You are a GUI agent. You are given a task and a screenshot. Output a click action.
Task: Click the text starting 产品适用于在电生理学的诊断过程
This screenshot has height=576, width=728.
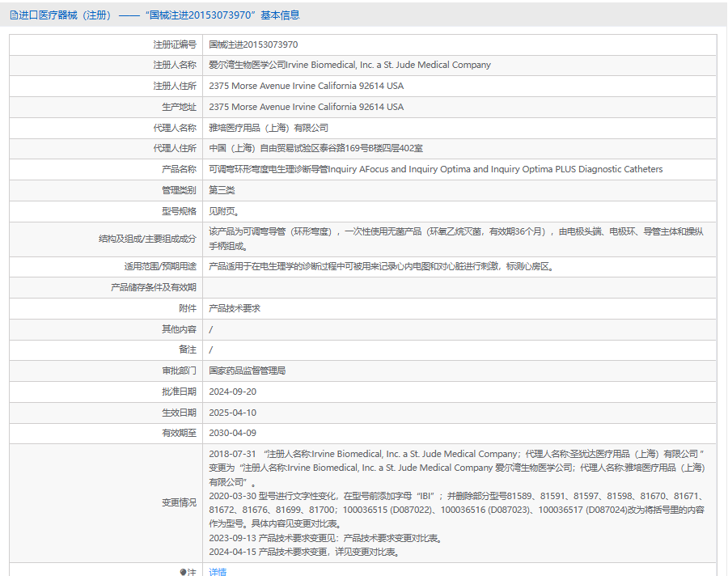(x=381, y=267)
